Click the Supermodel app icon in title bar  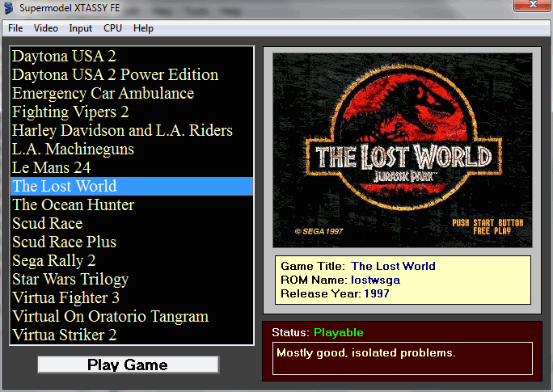click(8, 8)
